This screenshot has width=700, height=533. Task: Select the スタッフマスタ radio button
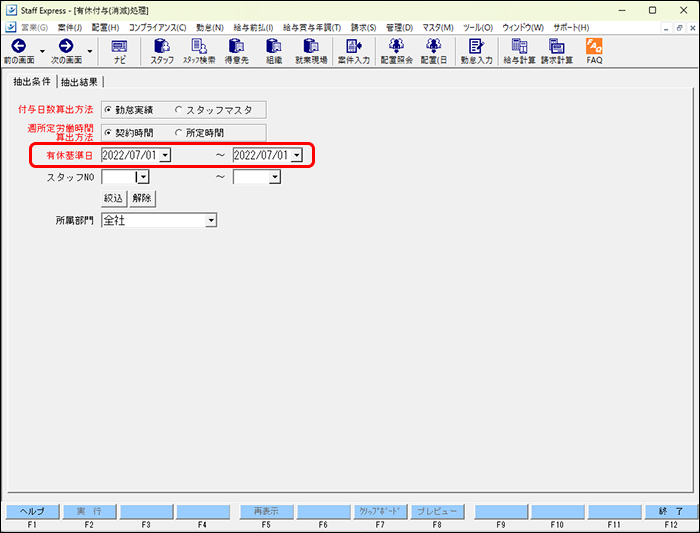click(180, 109)
